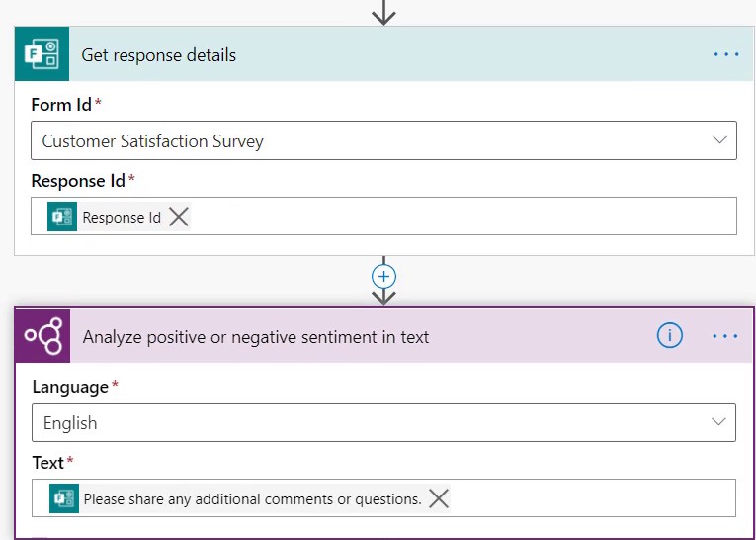Screen dimensions: 756x540
Task: Click empty area of Response Id input field
Action: [x=462, y=217]
